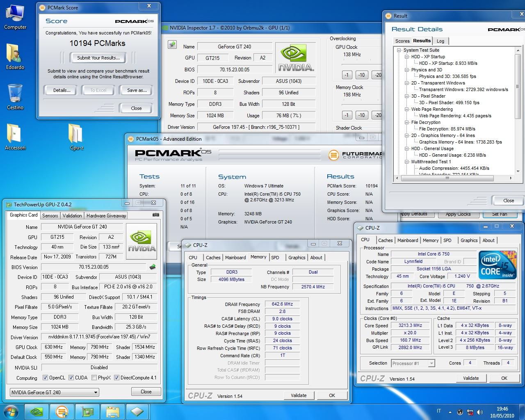
Task: Click Submit Your Results button
Action: pos(98,58)
